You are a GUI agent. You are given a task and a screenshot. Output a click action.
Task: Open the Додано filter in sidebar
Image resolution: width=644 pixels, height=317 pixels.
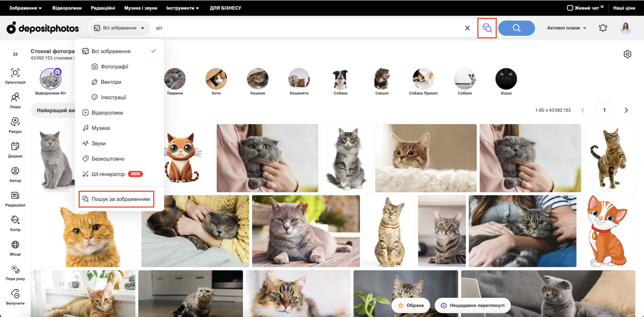[15, 150]
